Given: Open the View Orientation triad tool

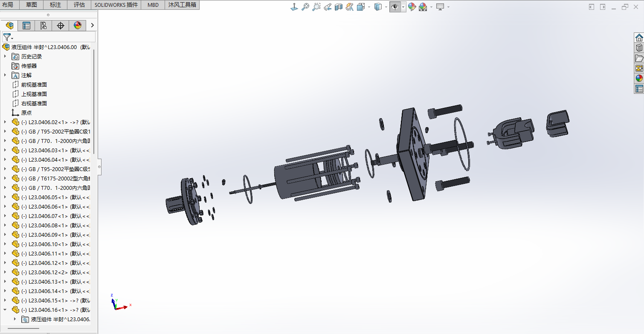Looking at the screenshot, I should (x=294, y=7).
